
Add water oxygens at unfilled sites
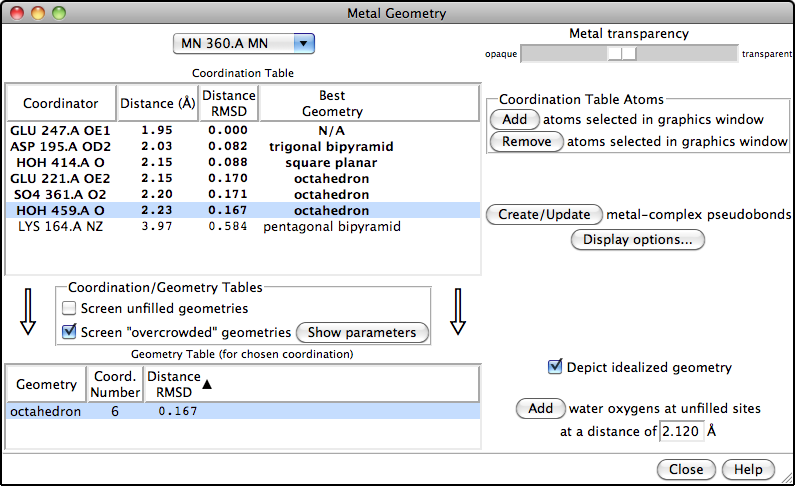[x=540, y=408]
